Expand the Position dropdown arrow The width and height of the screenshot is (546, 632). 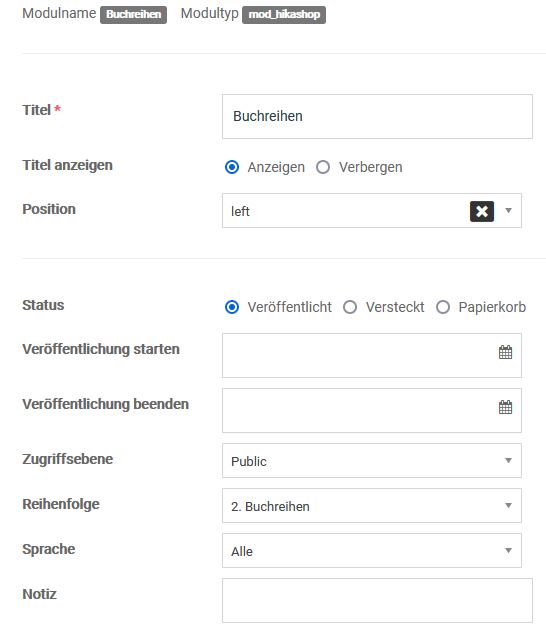click(x=509, y=210)
